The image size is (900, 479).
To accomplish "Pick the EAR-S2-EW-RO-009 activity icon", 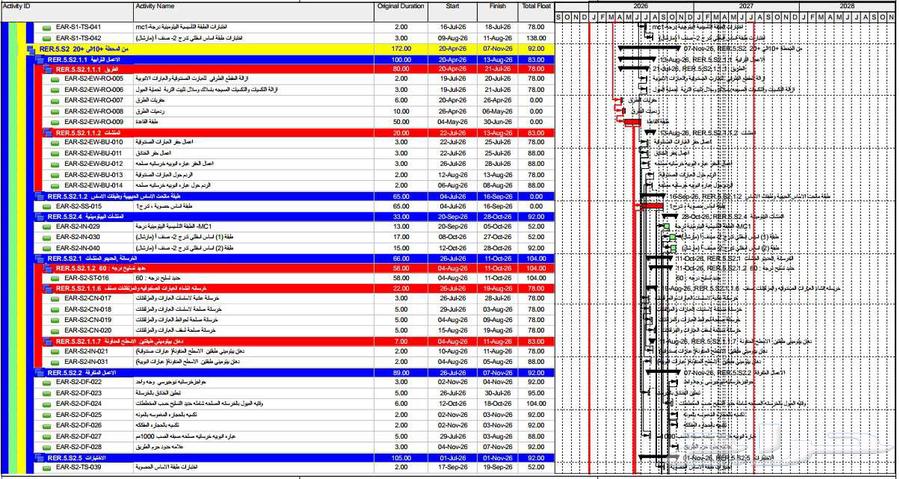I will click(55, 122).
